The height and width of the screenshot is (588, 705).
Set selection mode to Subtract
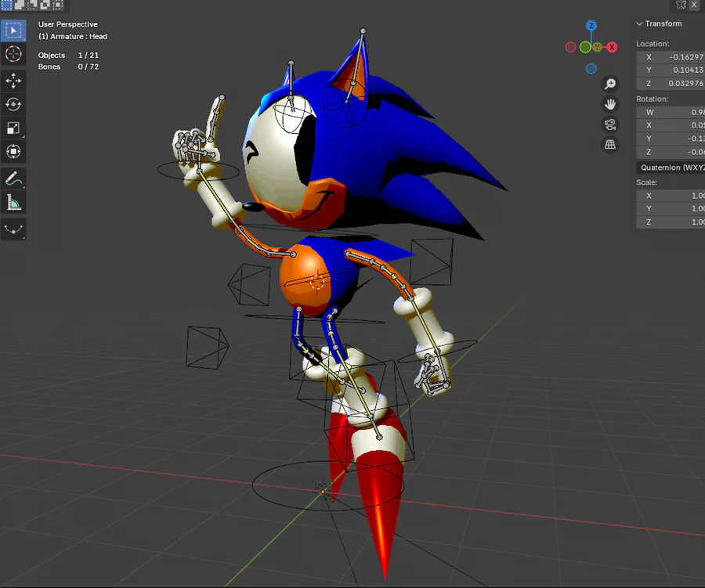coord(32,5)
